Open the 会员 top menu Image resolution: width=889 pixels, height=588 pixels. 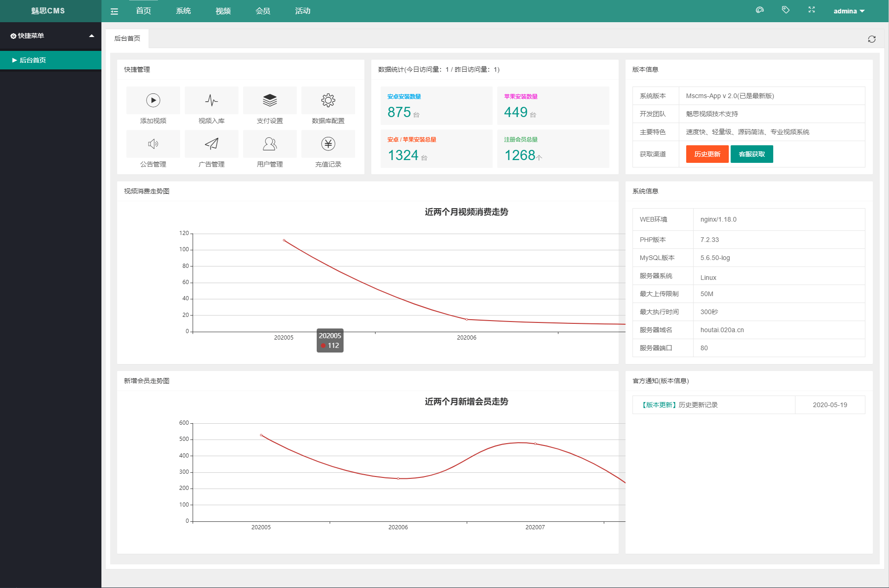coord(263,11)
